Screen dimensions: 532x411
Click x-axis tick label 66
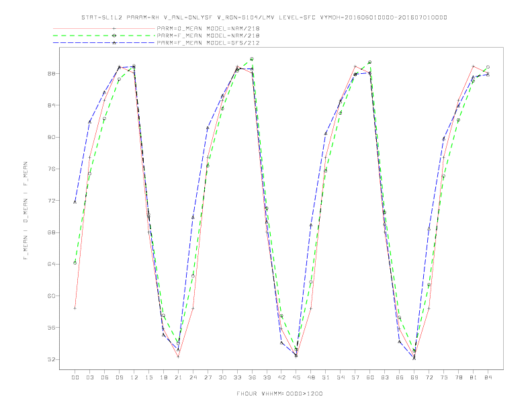pos(400,377)
